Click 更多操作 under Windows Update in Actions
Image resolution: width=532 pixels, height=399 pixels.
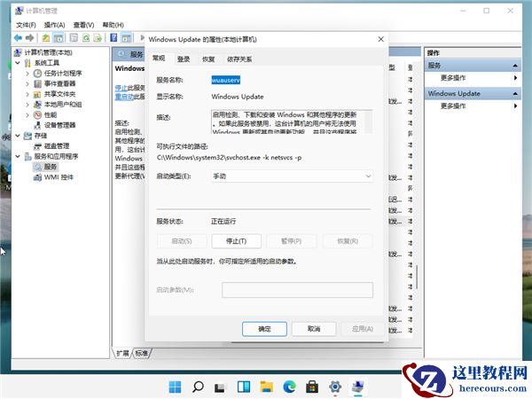453,106
